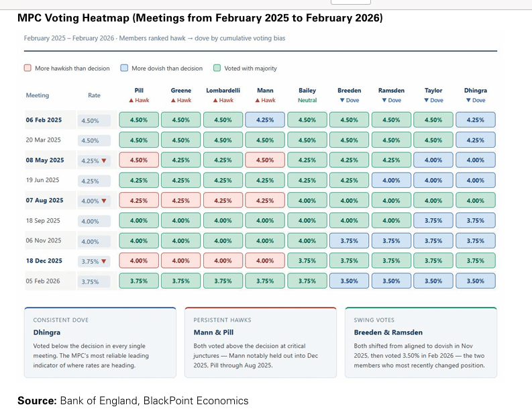Click the red 'More hawkish than decision' legend swatch
Image resolution: width=532 pixels, height=415 pixels.
[28, 68]
